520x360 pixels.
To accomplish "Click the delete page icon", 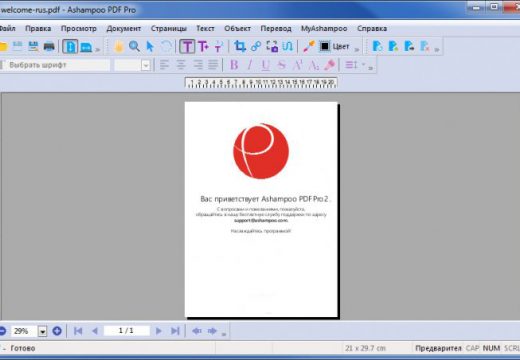I will pos(425,46).
